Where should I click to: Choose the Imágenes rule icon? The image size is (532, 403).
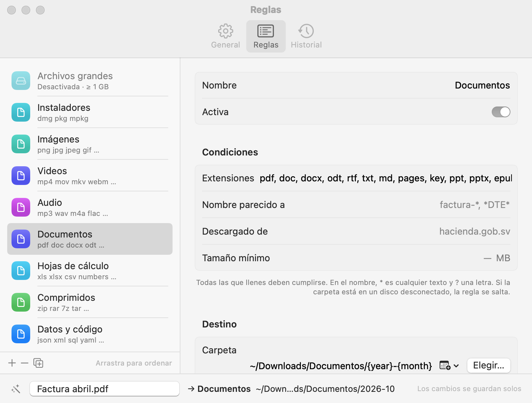pos(21,144)
